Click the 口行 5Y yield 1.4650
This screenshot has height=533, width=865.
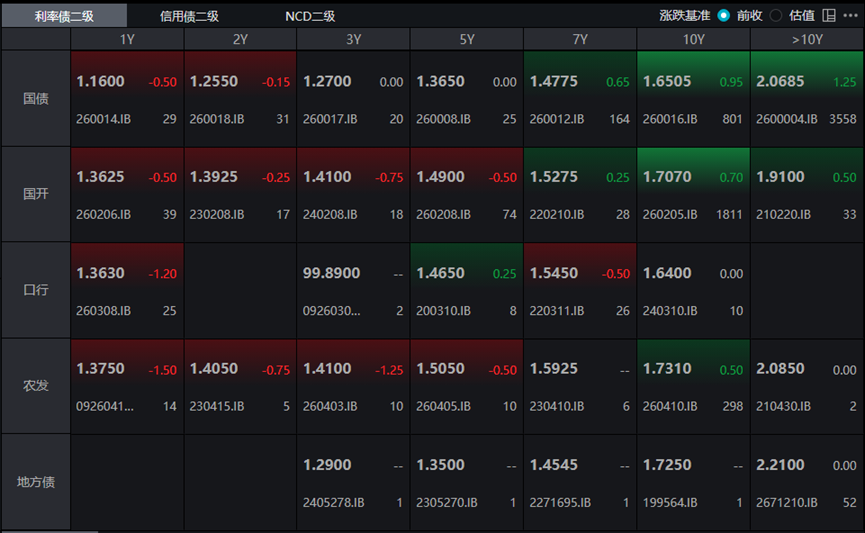440,273
